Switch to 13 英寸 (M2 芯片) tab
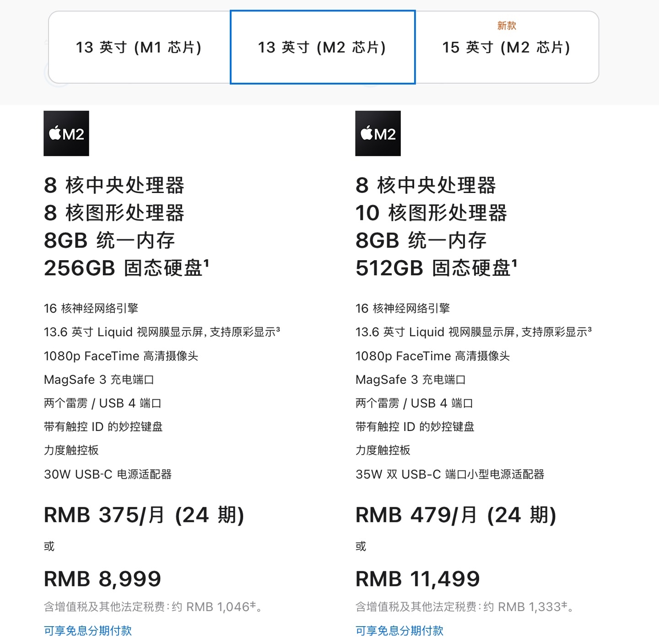Screen dimensions: 659x644 click(x=322, y=48)
